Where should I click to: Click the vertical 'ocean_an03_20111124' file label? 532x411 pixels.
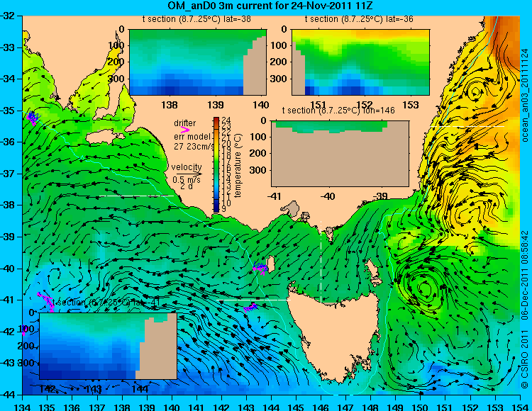pyautogui.click(x=525, y=95)
